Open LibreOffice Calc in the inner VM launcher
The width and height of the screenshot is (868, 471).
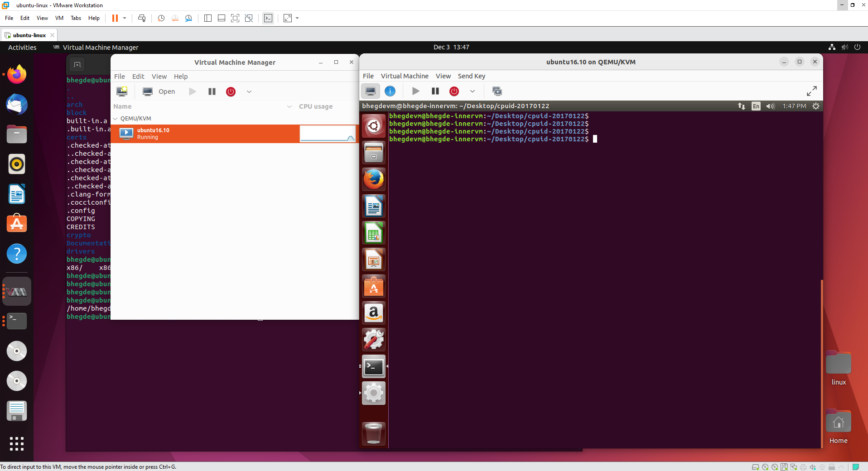(x=374, y=233)
